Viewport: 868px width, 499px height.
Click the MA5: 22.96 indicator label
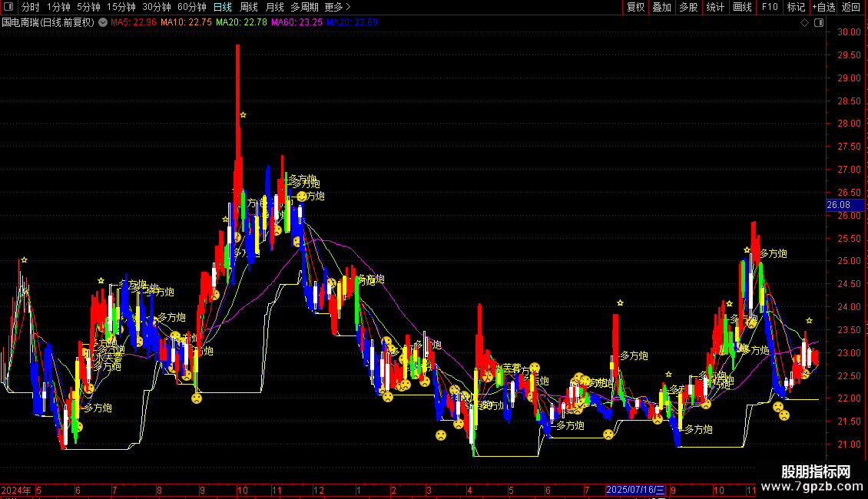pos(134,22)
